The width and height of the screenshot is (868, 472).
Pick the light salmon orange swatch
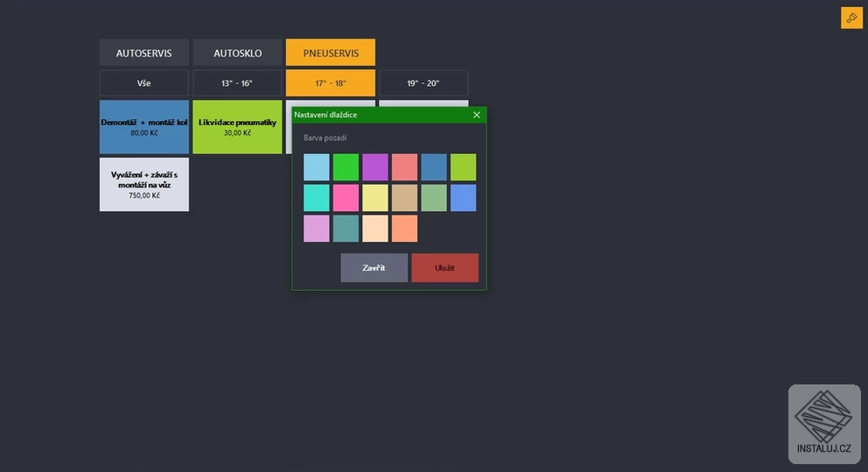(x=404, y=229)
